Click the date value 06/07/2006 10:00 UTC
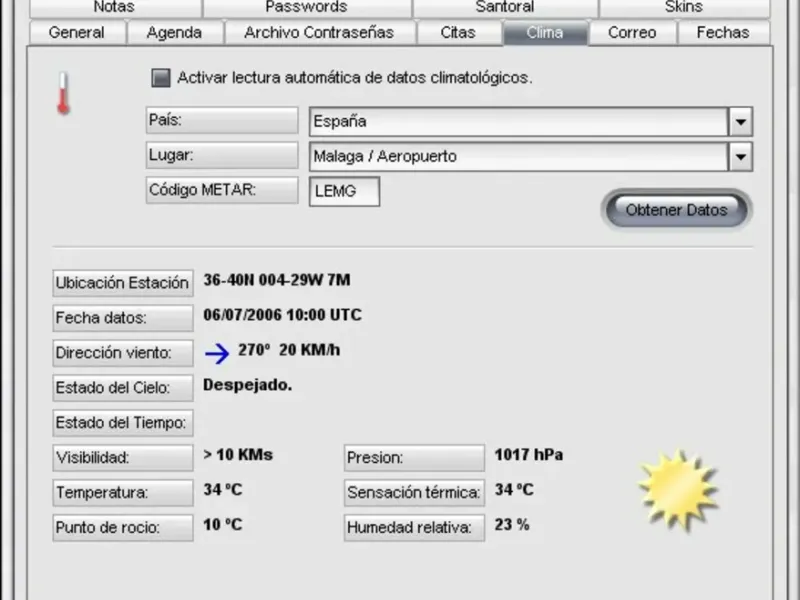This screenshot has width=800, height=600. tap(282, 315)
